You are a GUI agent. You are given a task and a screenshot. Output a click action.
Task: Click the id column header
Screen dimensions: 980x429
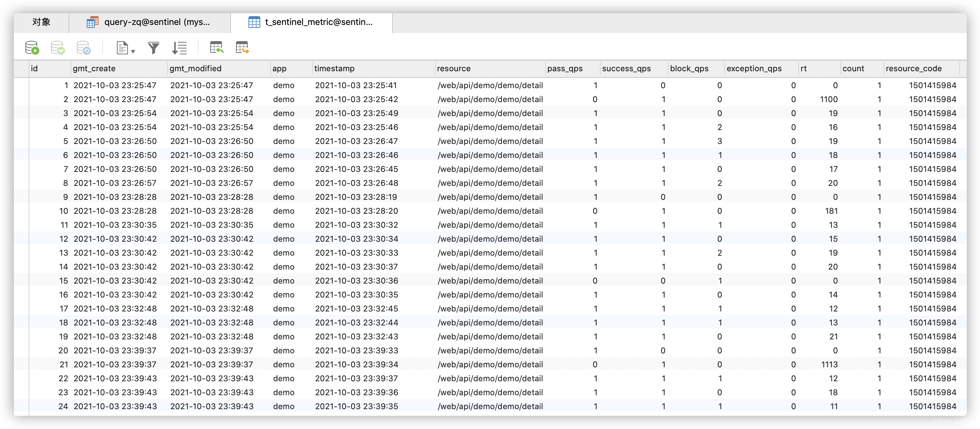(x=50, y=68)
